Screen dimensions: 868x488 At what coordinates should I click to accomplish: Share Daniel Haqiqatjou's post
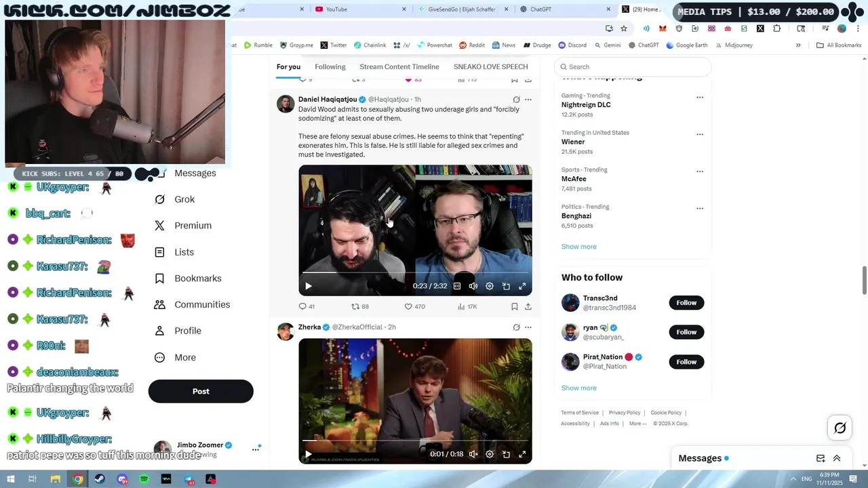coord(528,306)
